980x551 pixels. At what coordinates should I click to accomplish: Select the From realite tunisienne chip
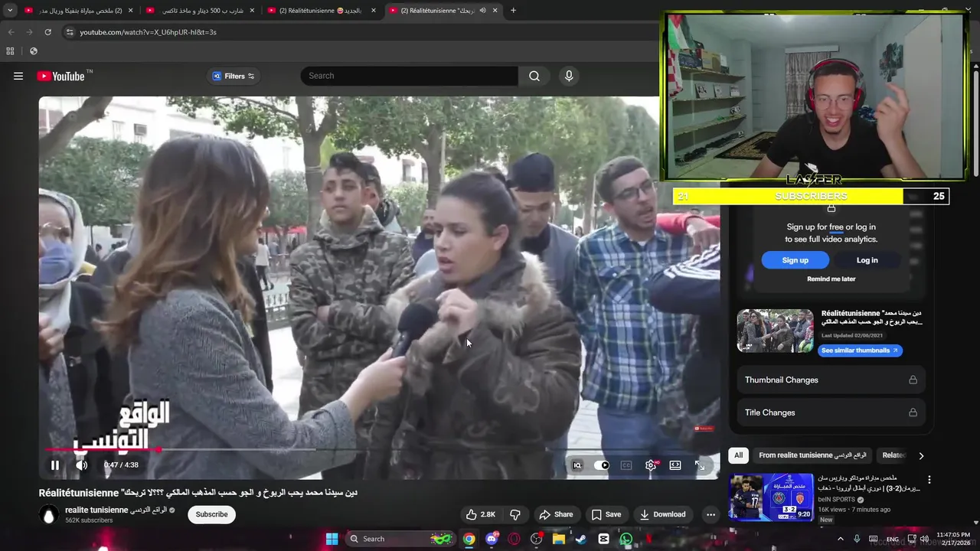click(x=812, y=455)
